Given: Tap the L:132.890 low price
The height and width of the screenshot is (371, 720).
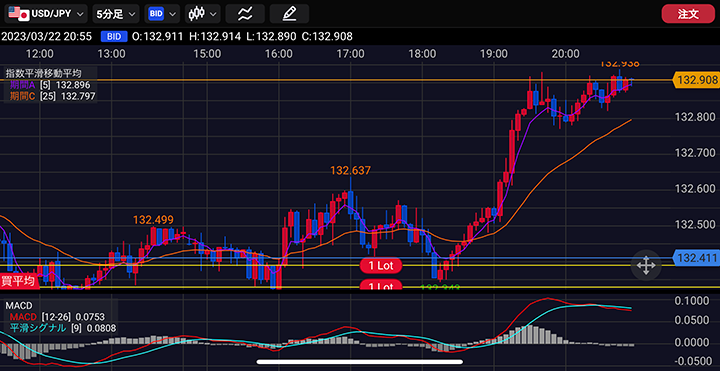Looking at the screenshot, I should [x=271, y=37].
